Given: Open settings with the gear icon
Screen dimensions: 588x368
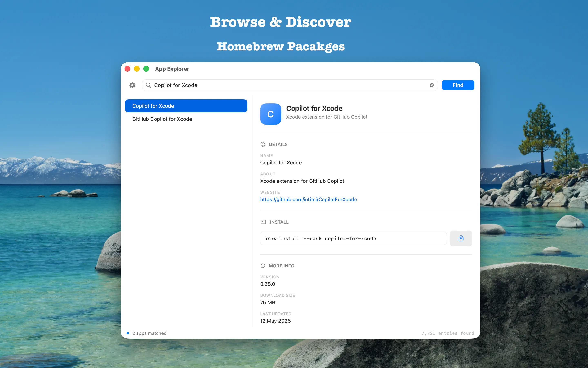Looking at the screenshot, I should coord(132,85).
